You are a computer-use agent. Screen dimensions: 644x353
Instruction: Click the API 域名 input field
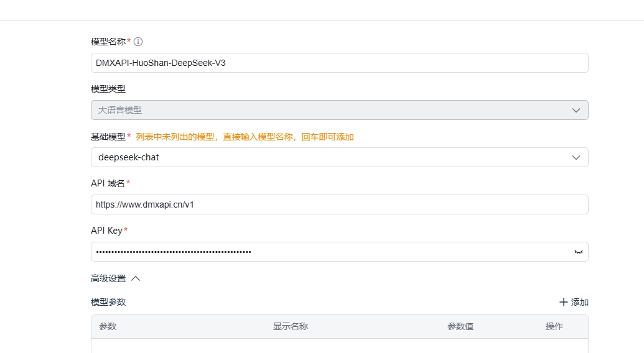pyautogui.click(x=340, y=204)
